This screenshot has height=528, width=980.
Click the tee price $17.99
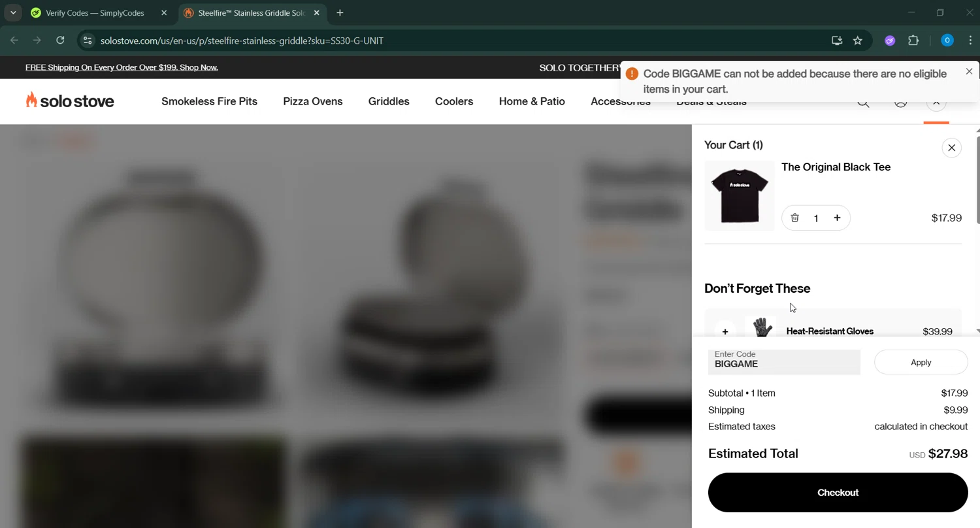(x=947, y=218)
